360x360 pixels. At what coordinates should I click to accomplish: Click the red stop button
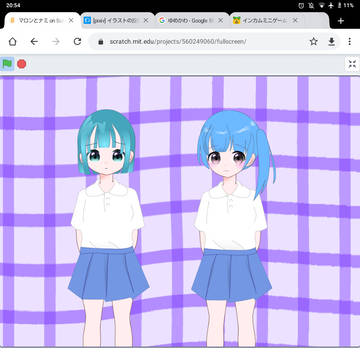[x=22, y=64]
